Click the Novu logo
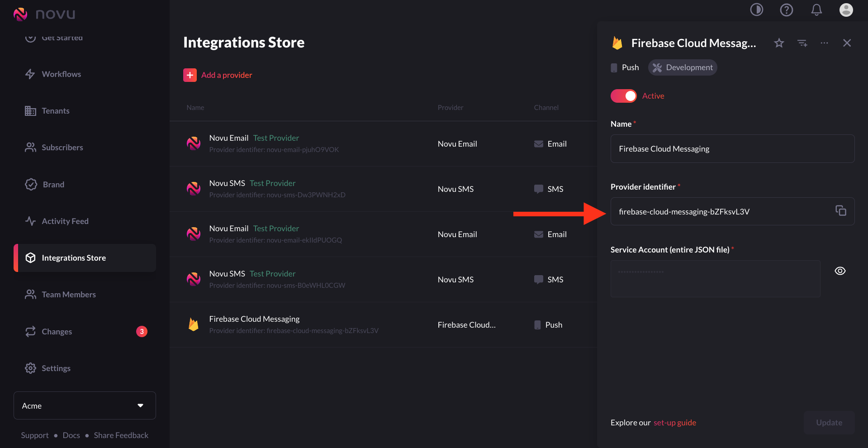 [44, 14]
